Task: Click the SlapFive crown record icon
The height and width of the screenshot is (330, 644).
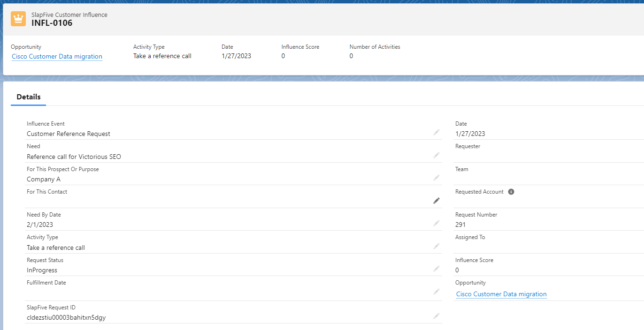Action: [18, 19]
